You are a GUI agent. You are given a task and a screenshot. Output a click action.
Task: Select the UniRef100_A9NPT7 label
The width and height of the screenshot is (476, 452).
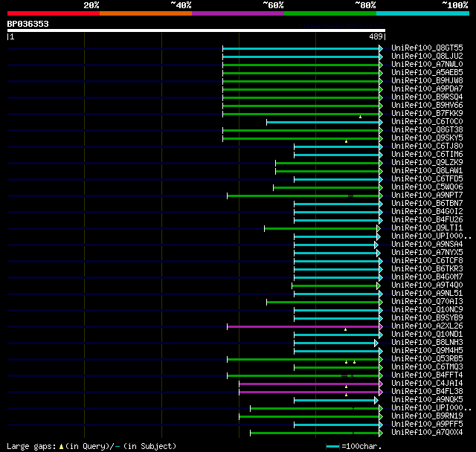pyautogui.click(x=427, y=196)
